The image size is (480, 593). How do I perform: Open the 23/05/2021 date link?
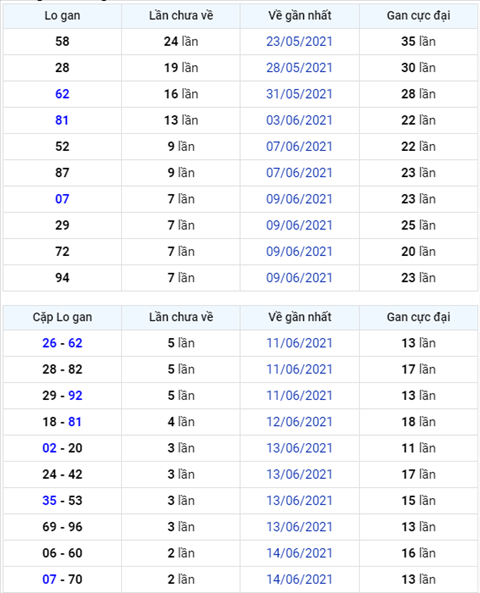(x=299, y=41)
